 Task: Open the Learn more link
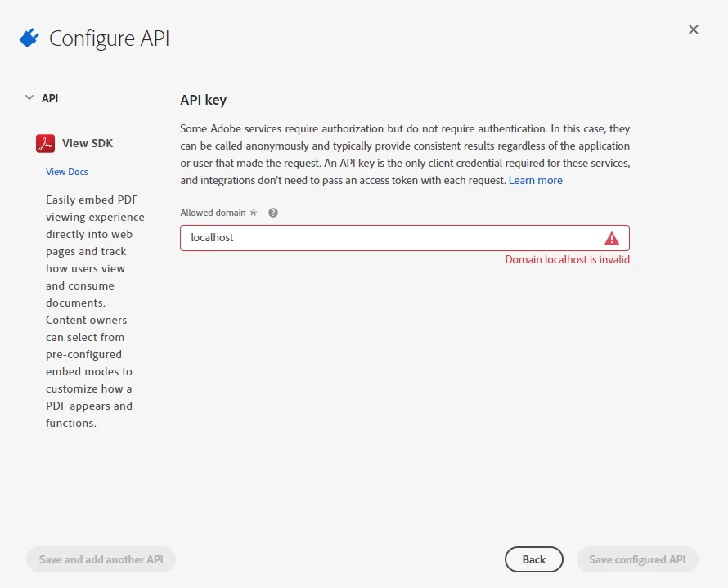pos(535,180)
